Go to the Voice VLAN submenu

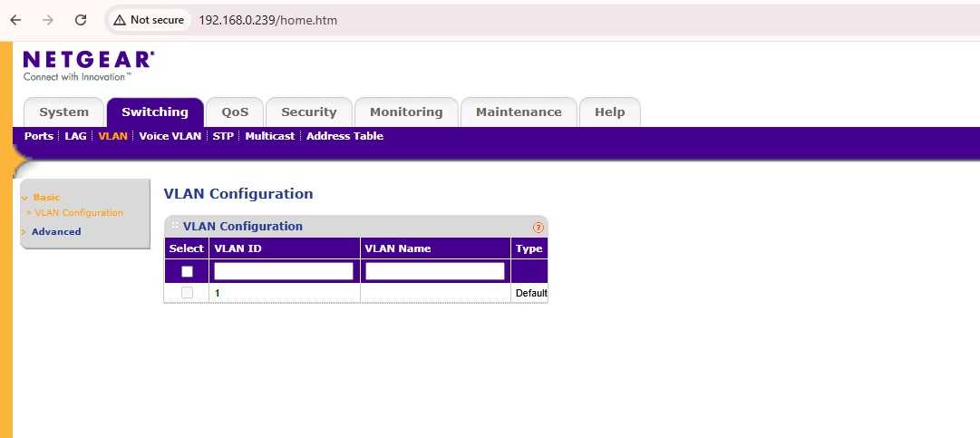(x=170, y=136)
